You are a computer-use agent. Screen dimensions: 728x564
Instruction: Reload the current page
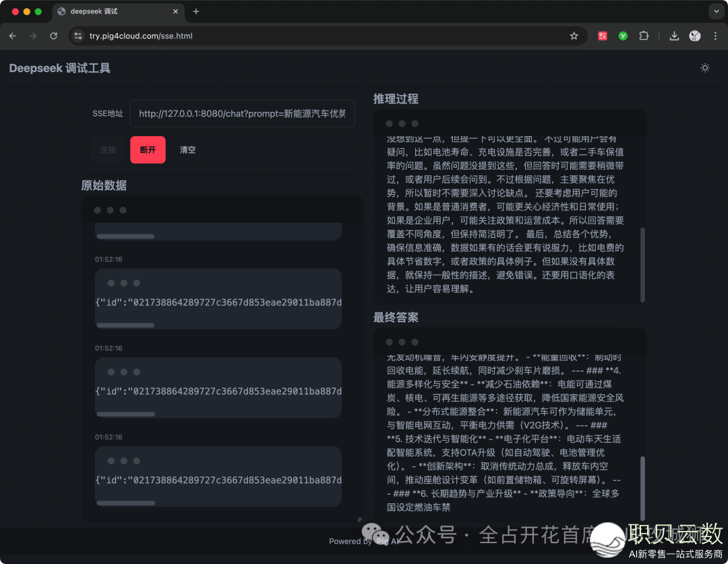tap(53, 36)
